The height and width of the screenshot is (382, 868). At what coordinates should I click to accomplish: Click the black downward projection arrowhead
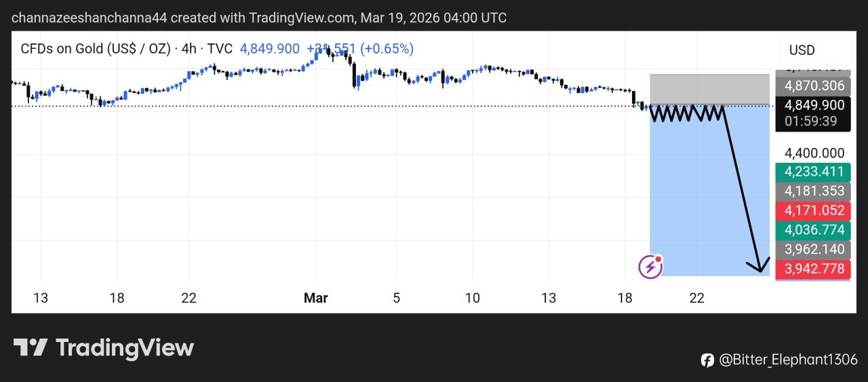759,266
